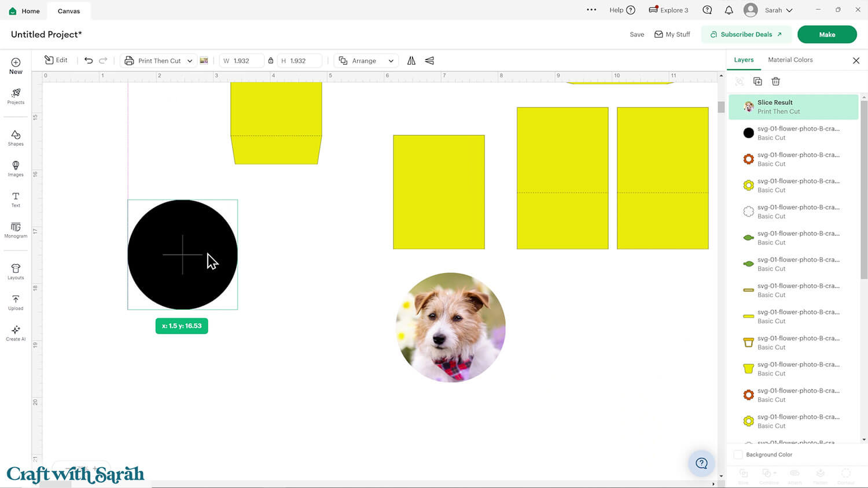The width and height of the screenshot is (868, 488).
Task: Click the Upload icon in sidebar
Action: (x=16, y=302)
